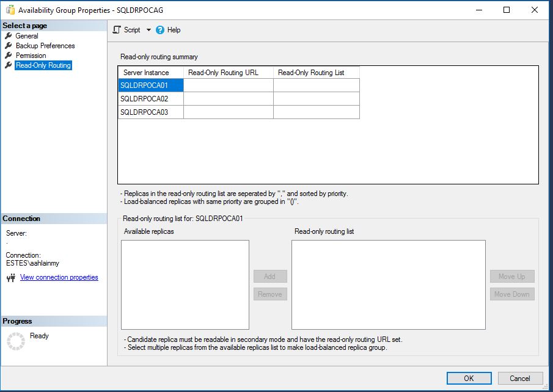Click the wrench icon beside Permission
The width and height of the screenshot is (553, 392).
[9, 55]
